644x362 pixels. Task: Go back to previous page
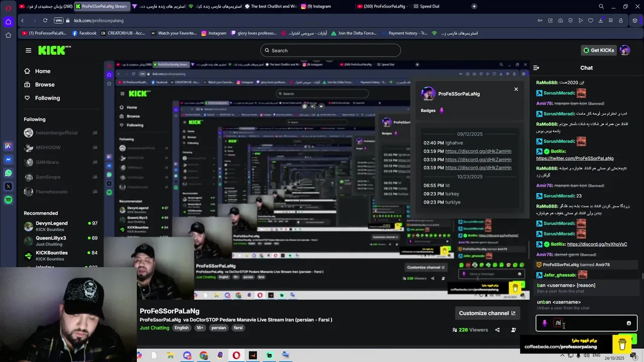(23, 21)
